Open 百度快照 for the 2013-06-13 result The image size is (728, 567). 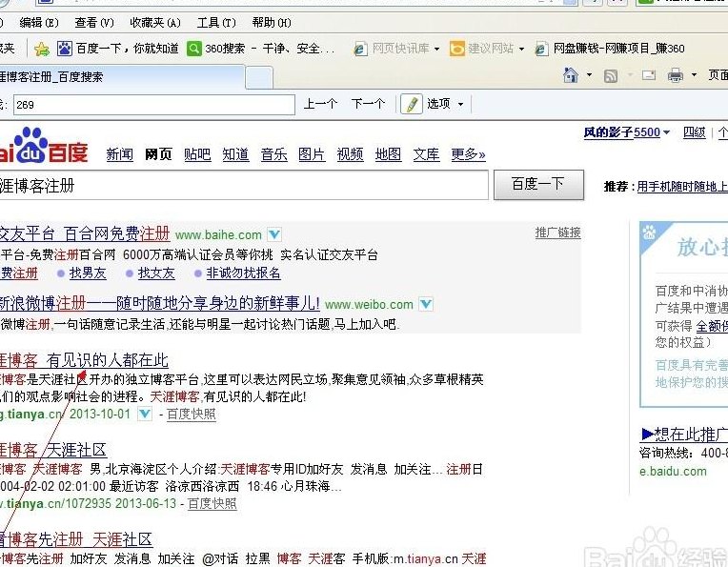(x=212, y=504)
